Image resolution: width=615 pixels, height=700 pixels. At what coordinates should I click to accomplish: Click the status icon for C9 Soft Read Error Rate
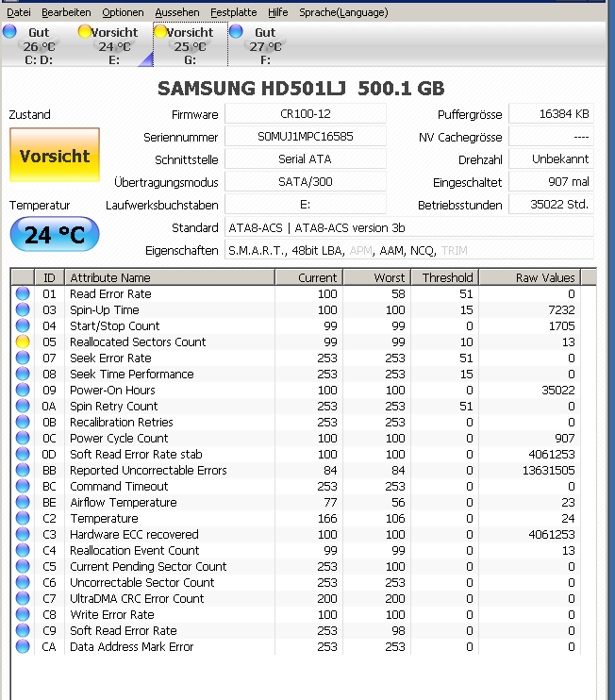(x=23, y=631)
